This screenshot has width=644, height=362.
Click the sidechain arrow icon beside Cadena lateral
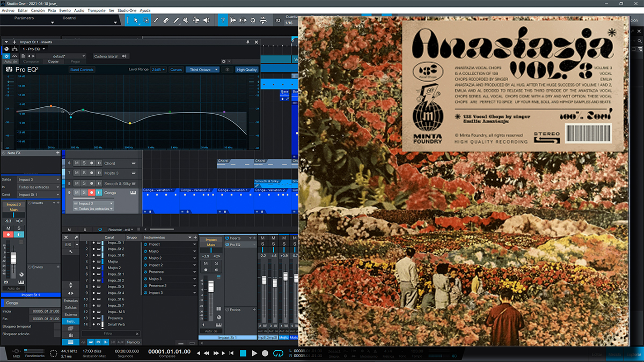tap(124, 56)
